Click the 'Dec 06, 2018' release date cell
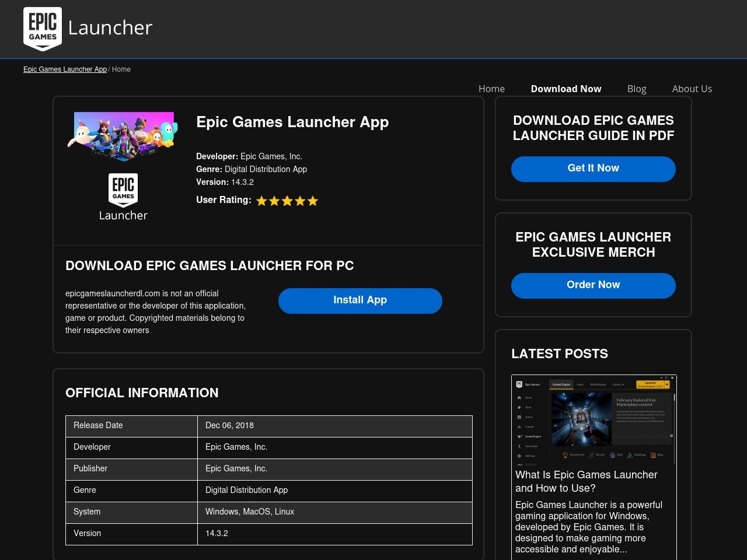The image size is (747, 560). click(335, 426)
